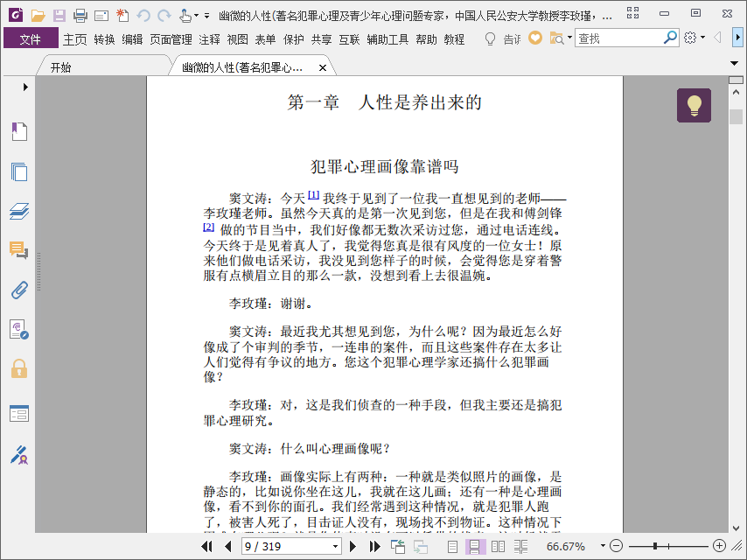Go to the previous page
The height and width of the screenshot is (560, 747).
227,546
